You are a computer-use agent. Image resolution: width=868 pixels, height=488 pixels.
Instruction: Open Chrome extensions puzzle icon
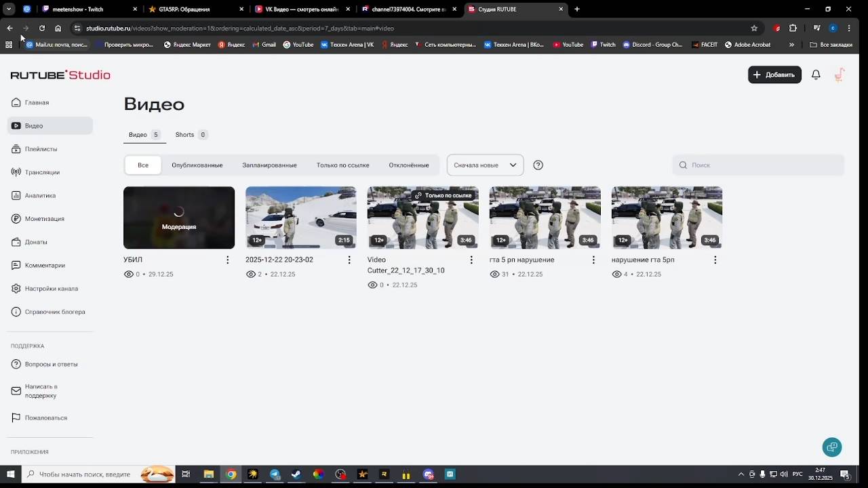[x=793, y=28]
